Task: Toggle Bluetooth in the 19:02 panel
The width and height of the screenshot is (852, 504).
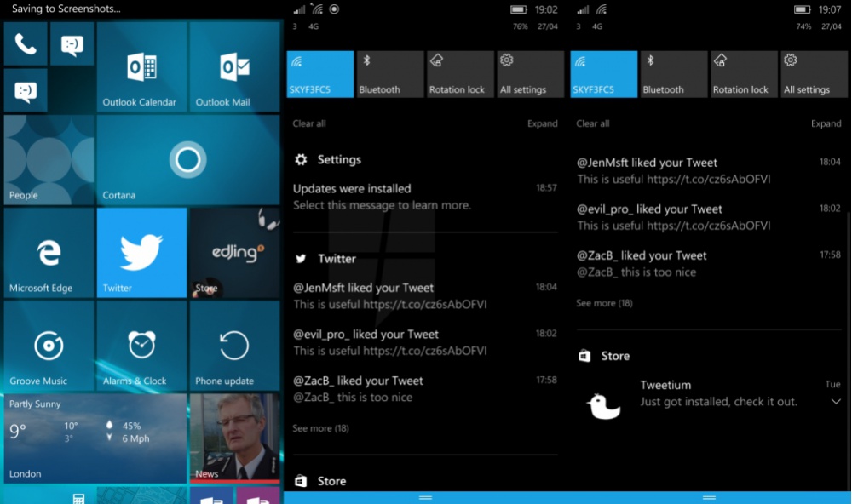Action: [x=390, y=74]
